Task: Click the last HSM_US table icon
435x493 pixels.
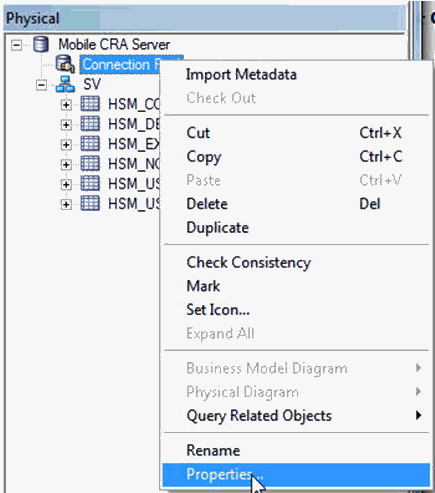Action: pyautogui.click(x=90, y=203)
